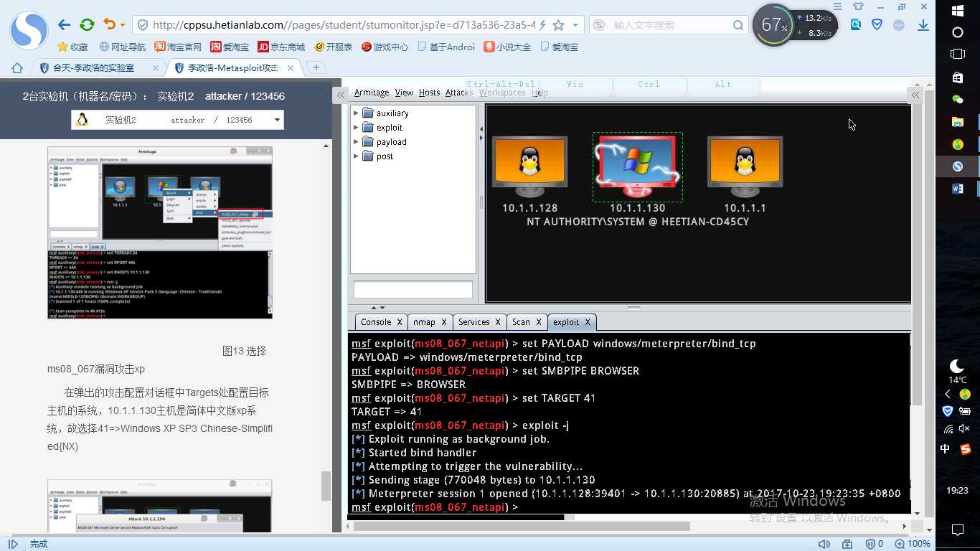The height and width of the screenshot is (551, 980).
Task: Select host 10.1.1.128 Linux icon
Action: click(529, 167)
